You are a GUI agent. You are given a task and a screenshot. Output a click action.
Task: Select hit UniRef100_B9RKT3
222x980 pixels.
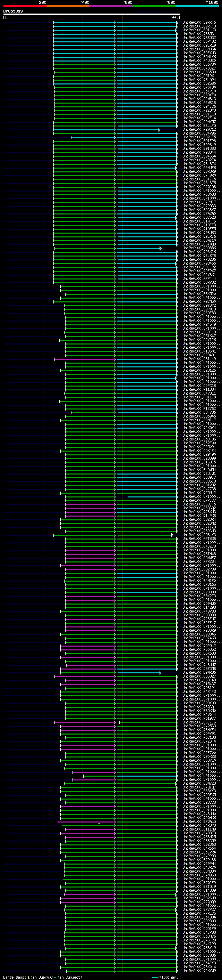tap(199, 26)
